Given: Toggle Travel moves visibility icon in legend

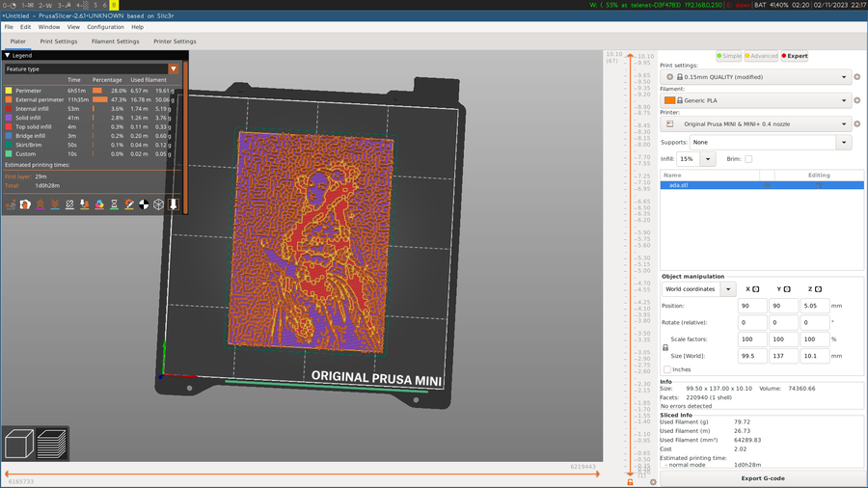Looking at the screenshot, I should point(11,204).
